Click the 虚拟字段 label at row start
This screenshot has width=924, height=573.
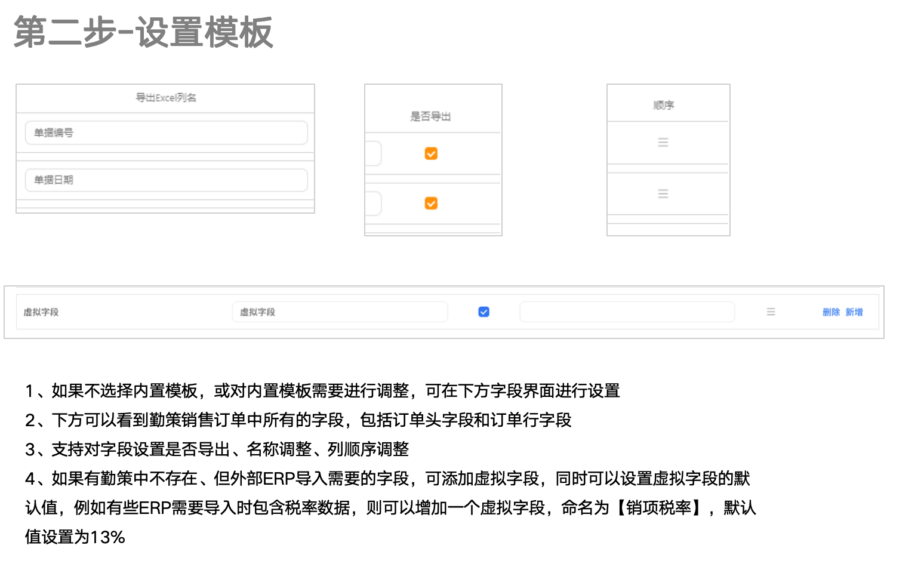coord(41,312)
